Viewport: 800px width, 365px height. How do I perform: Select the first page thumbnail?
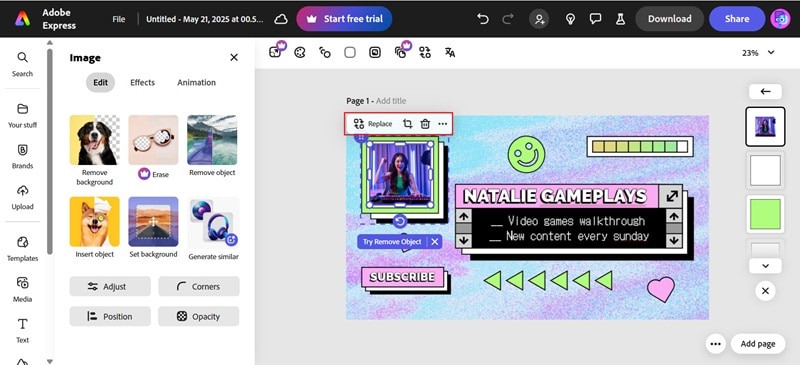click(765, 127)
